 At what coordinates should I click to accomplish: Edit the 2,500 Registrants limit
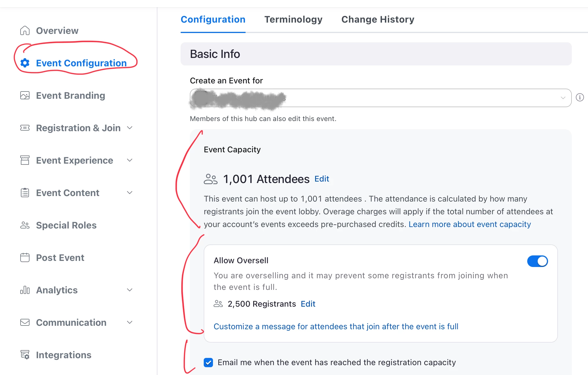click(x=308, y=304)
